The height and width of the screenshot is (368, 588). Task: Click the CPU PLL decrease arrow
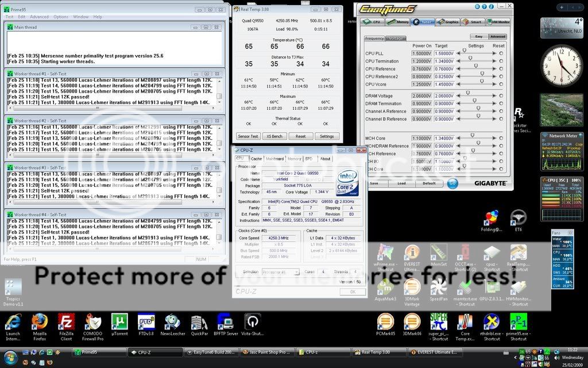pyautogui.click(x=458, y=53)
